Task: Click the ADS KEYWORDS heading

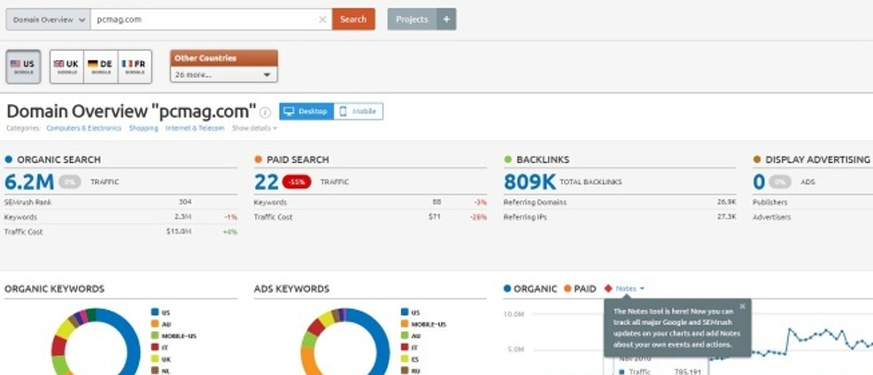Action: coord(292,289)
